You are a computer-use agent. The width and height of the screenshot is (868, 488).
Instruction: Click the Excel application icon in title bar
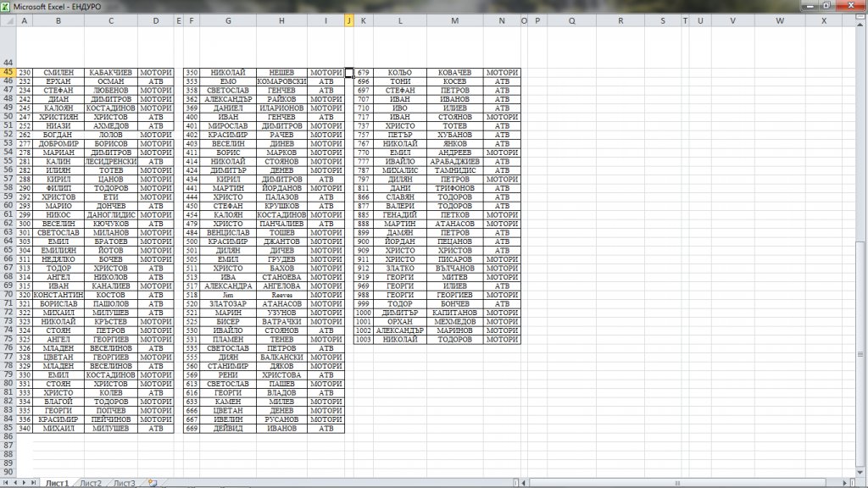[6, 6]
